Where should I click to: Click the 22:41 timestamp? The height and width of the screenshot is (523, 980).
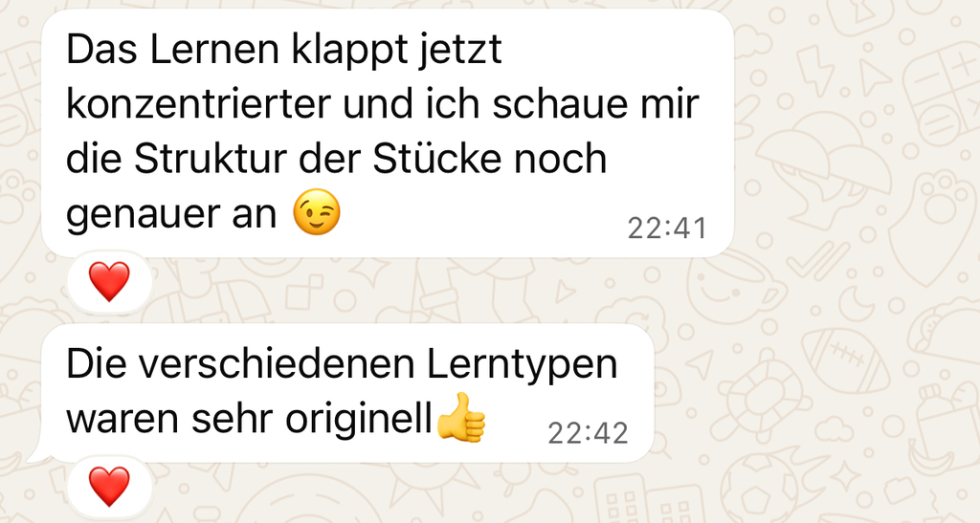click(x=667, y=229)
